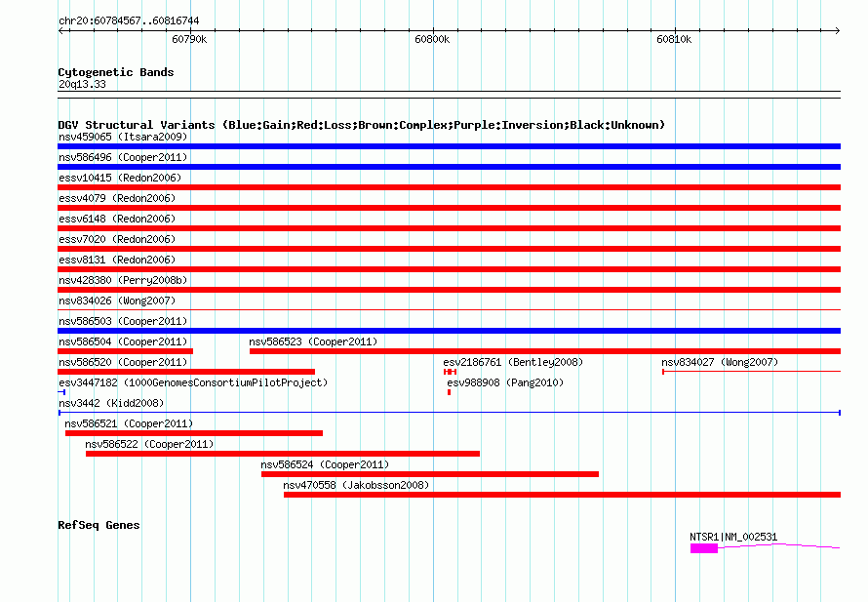
Task: Select the nsv586504 (Cooper2011) short red bar
Action: point(125,351)
